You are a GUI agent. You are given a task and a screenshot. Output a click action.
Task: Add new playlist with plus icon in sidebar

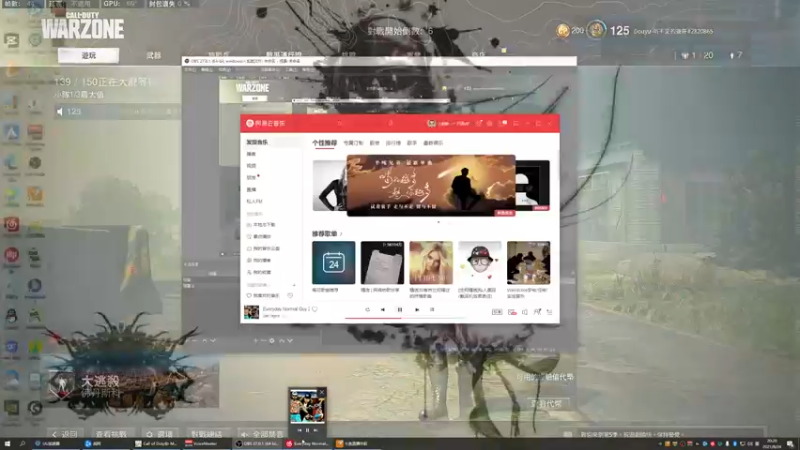coord(294,285)
